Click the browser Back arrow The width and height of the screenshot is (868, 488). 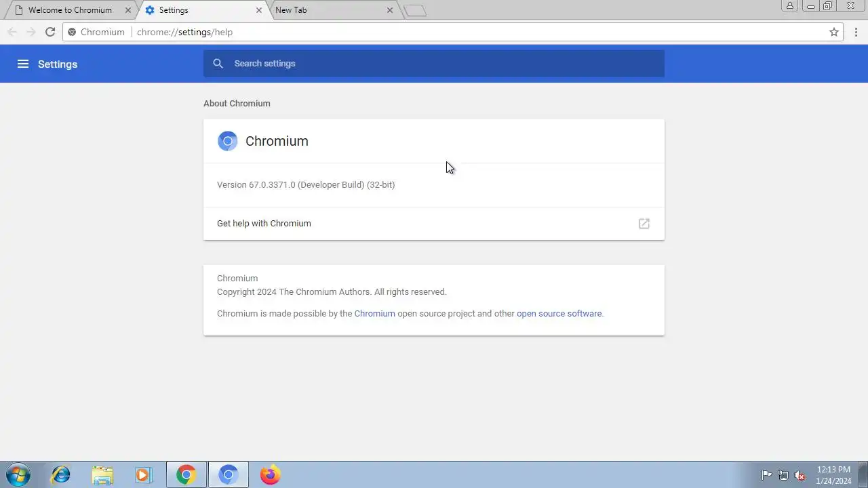pos(12,32)
